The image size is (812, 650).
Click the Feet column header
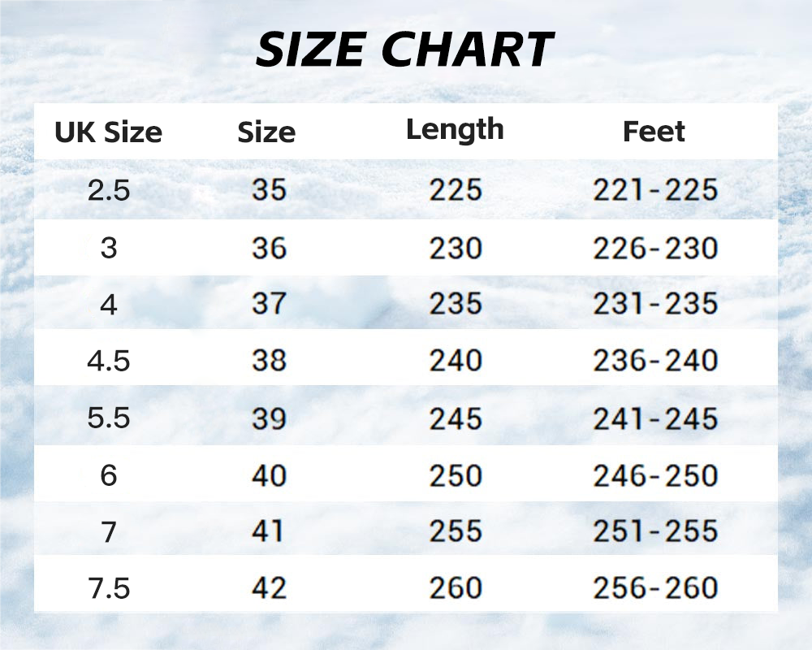pos(654,131)
